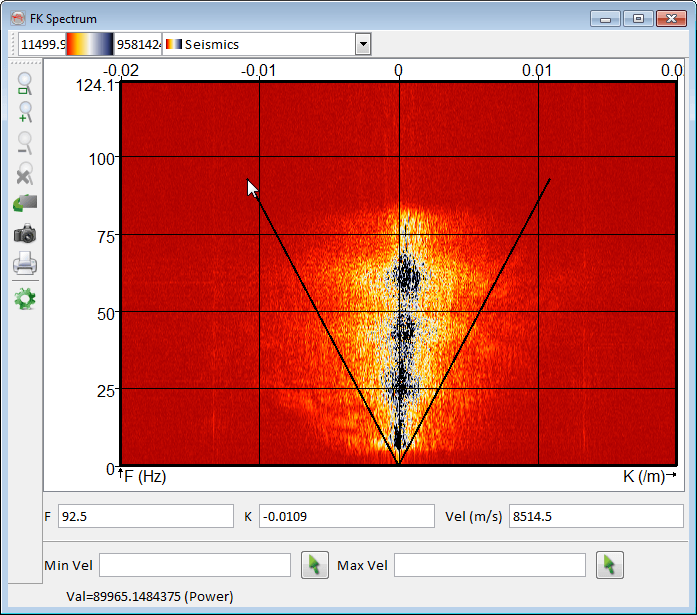Open the Seismics color table dropdown
This screenshot has height=615, width=697.
[363, 44]
